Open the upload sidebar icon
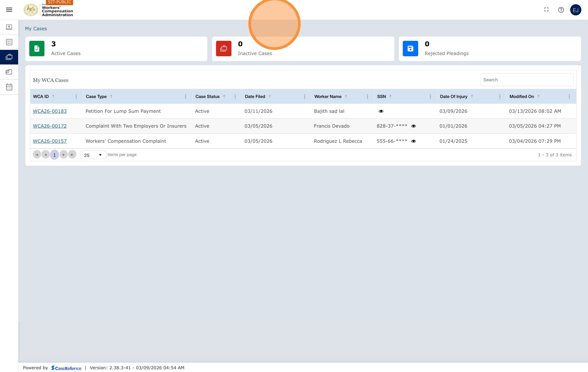588x372 pixels. (x=9, y=27)
